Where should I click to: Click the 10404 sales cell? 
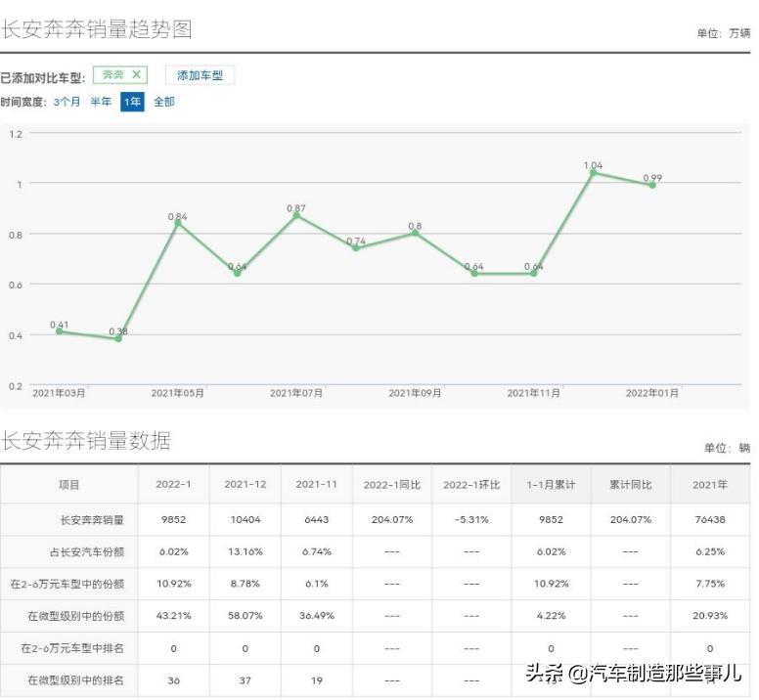coord(245,519)
